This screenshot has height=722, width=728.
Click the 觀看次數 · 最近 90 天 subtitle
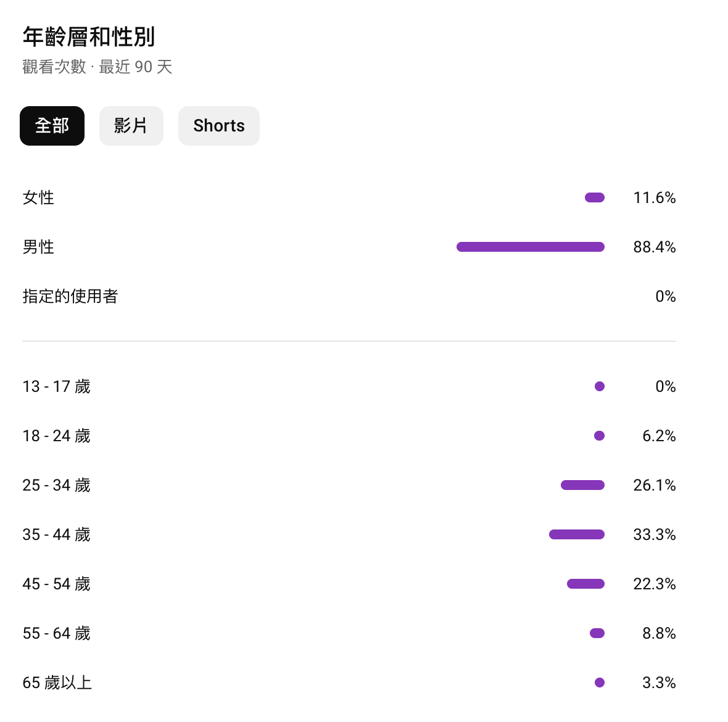[97, 67]
